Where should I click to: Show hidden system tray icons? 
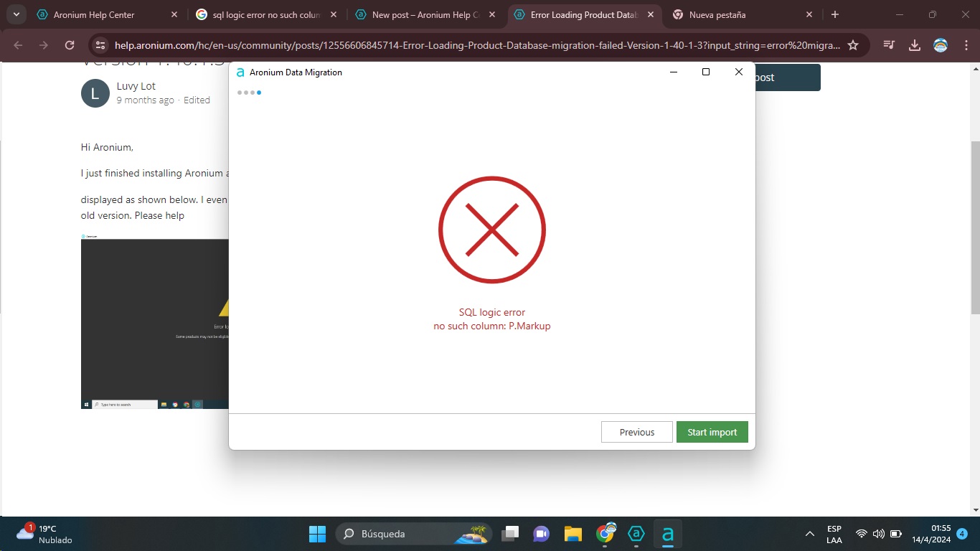(810, 534)
